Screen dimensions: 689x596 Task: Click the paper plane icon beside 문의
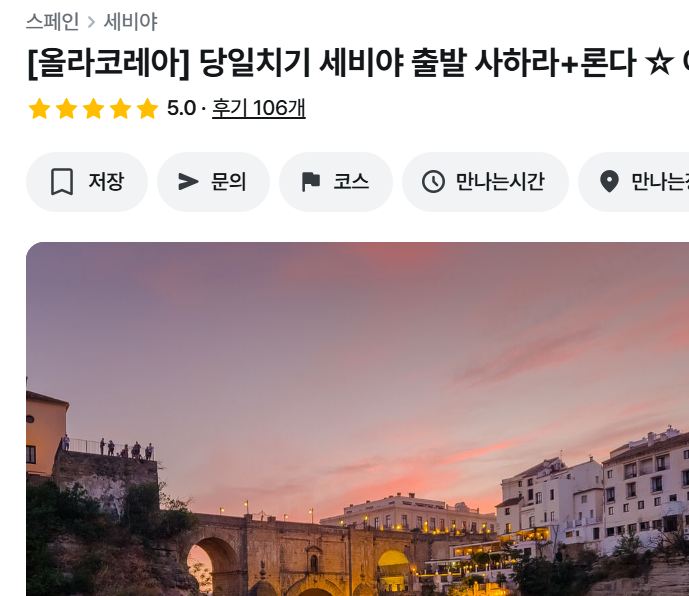(188, 182)
